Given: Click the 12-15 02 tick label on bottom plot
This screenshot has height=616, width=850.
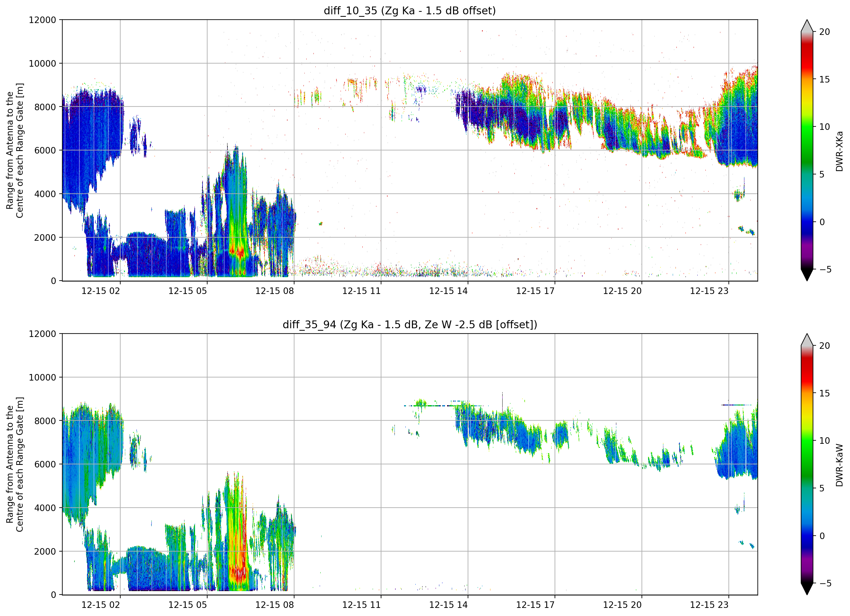Looking at the screenshot, I should pyautogui.click(x=100, y=605).
